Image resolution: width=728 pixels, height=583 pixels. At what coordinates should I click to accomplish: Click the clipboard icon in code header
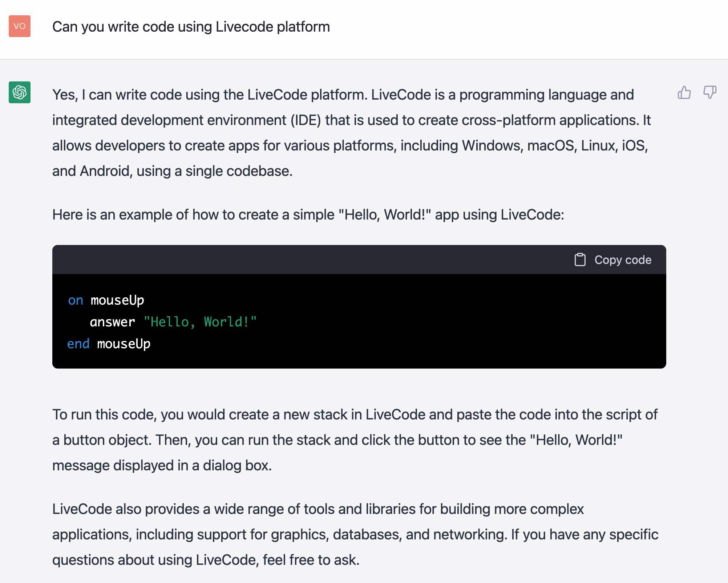click(x=580, y=260)
